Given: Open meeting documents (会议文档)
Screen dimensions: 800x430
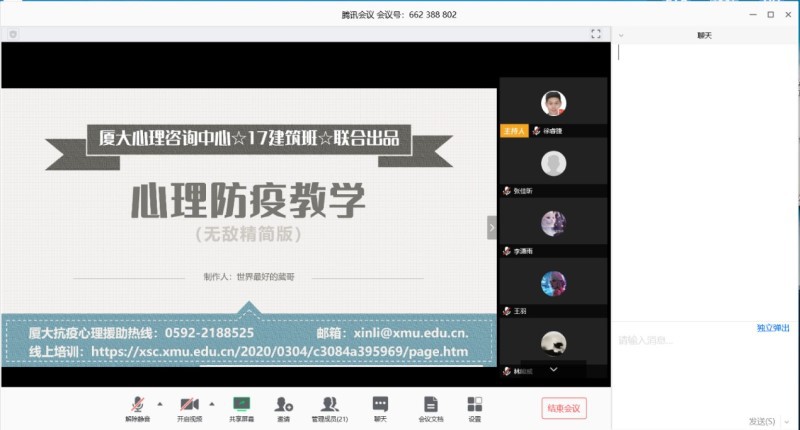Looking at the screenshot, I should 430,404.
